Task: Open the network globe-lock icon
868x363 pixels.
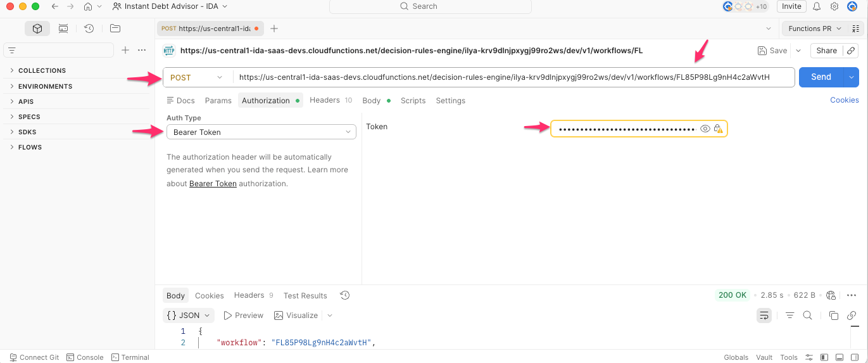Action: pos(831,295)
